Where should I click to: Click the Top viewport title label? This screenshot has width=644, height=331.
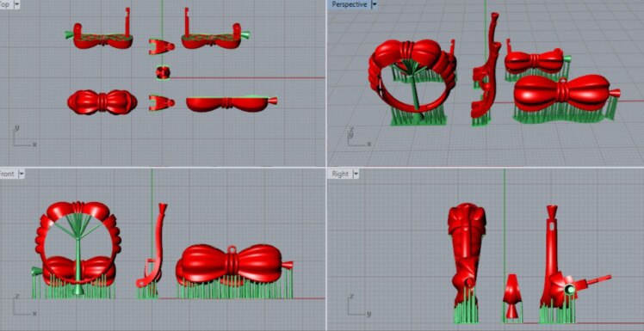5,4
